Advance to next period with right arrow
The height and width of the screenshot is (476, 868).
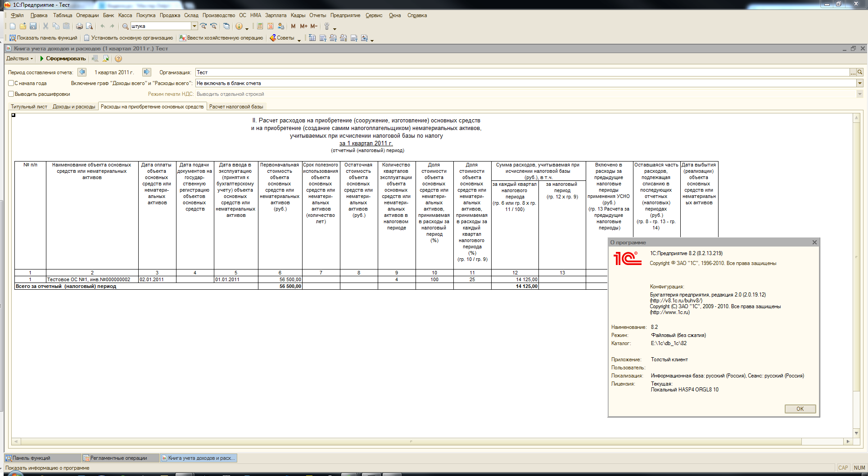pos(146,72)
